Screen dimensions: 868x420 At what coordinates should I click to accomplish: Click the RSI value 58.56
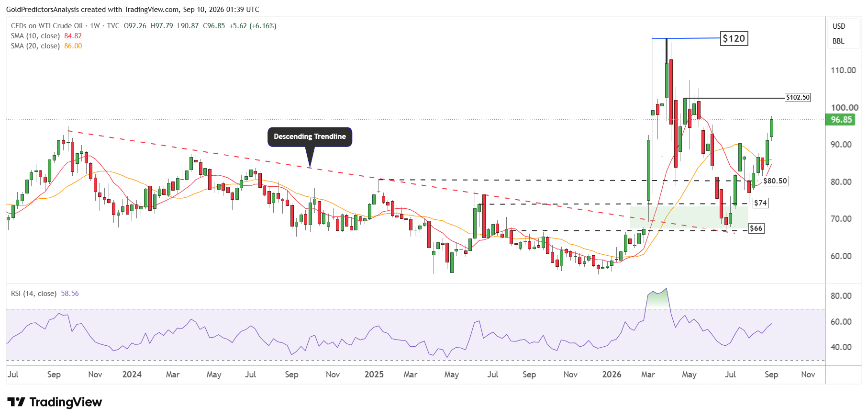point(70,294)
